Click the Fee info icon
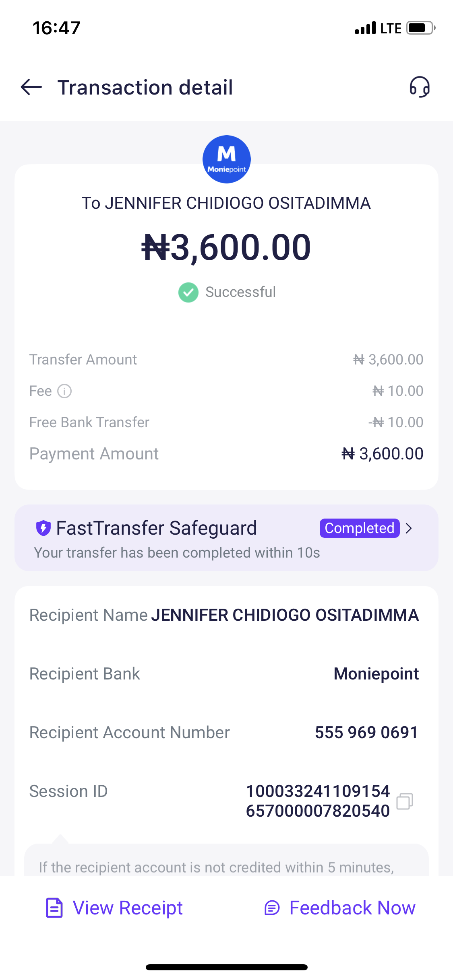453x980 pixels. pos(64,391)
